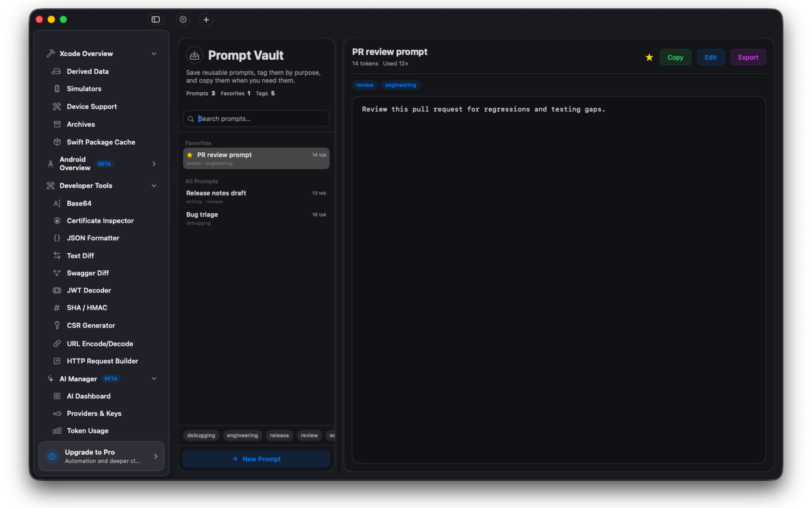812x508 pixels.
Task: Click the blue engineering tag in detail pane
Action: pyautogui.click(x=401, y=85)
